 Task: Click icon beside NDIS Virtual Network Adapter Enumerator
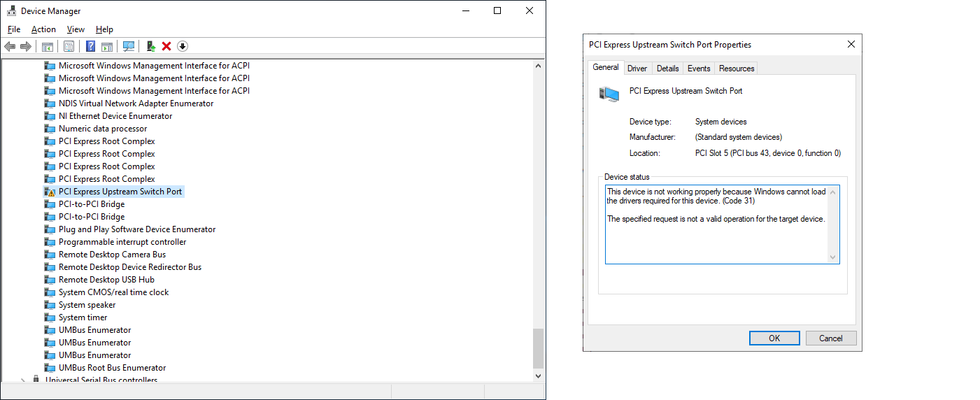pyautogui.click(x=50, y=103)
